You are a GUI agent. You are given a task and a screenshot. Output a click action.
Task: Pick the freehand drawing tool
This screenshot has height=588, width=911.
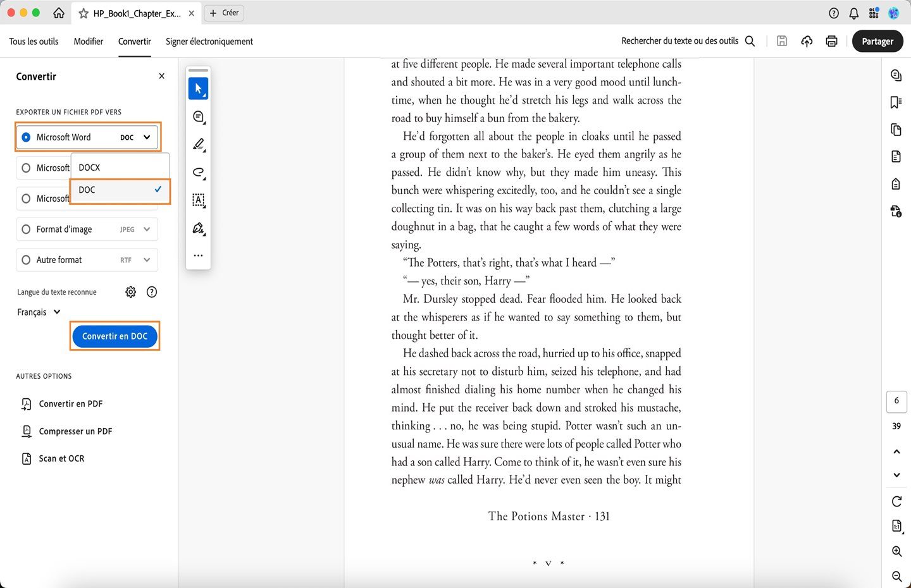[x=198, y=173]
